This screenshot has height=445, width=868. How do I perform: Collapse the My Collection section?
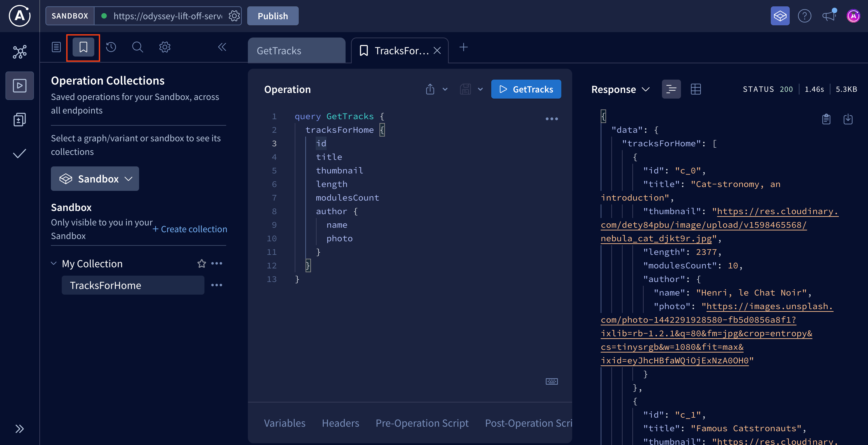(x=54, y=263)
